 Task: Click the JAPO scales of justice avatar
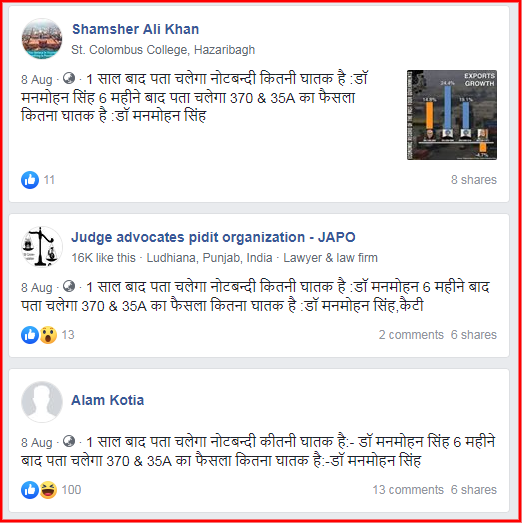pyautogui.click(x=42, y=247)
